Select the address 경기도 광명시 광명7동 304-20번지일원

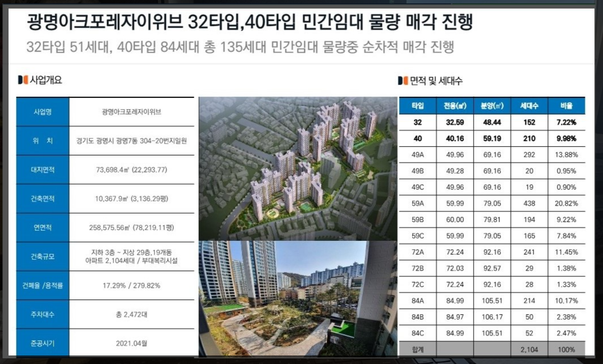pyautogui.click(x=132, y=141)
